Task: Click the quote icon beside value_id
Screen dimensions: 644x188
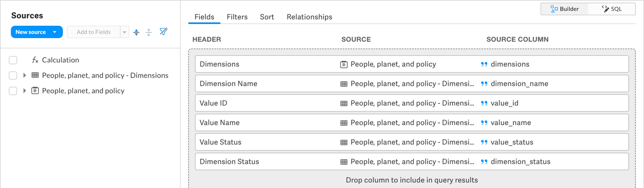Action: tap(484, 103)
